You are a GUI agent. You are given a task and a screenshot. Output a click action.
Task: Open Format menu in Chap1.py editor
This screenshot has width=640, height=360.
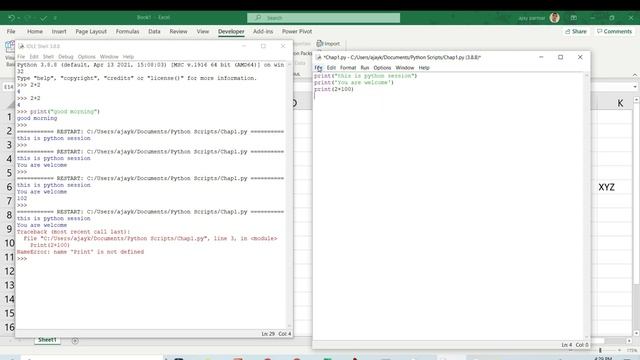(348, 68)
